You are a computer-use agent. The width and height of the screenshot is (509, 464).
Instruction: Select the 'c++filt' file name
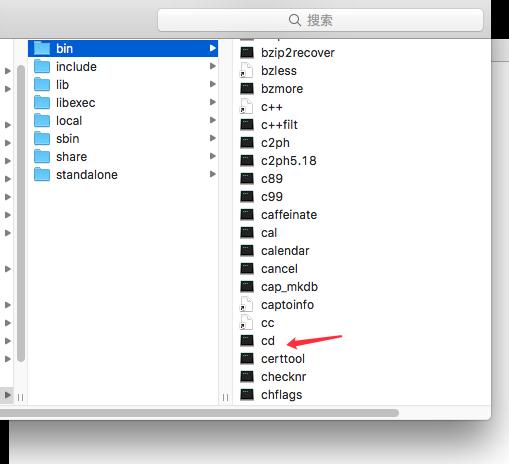pyautogui.click(x=279, y=125)
